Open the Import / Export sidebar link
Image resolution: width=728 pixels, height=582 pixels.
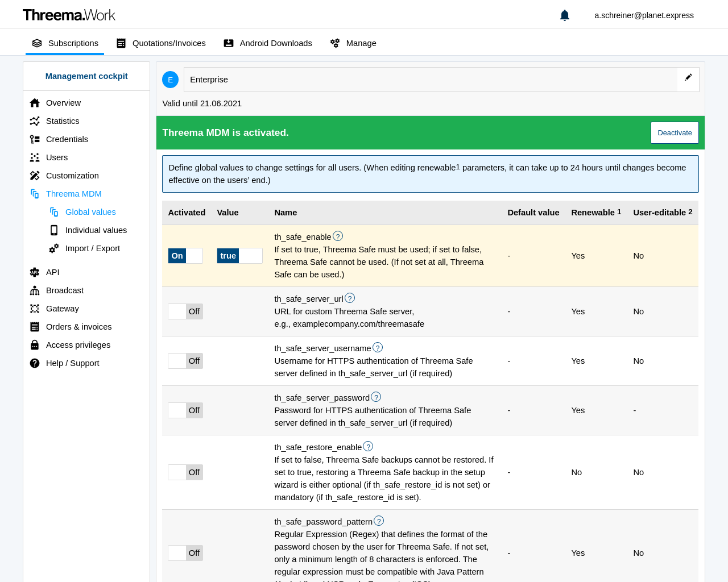pos(93,248)
